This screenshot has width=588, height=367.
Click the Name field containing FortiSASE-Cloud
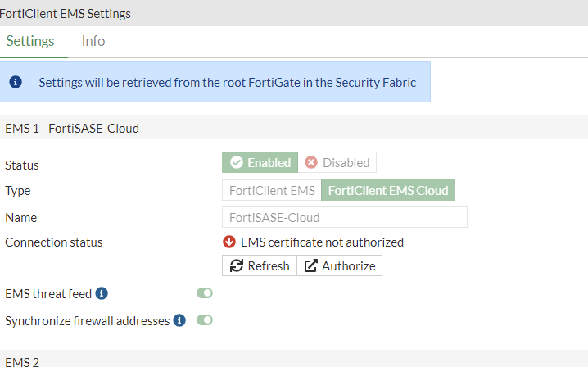click(344, 217)
